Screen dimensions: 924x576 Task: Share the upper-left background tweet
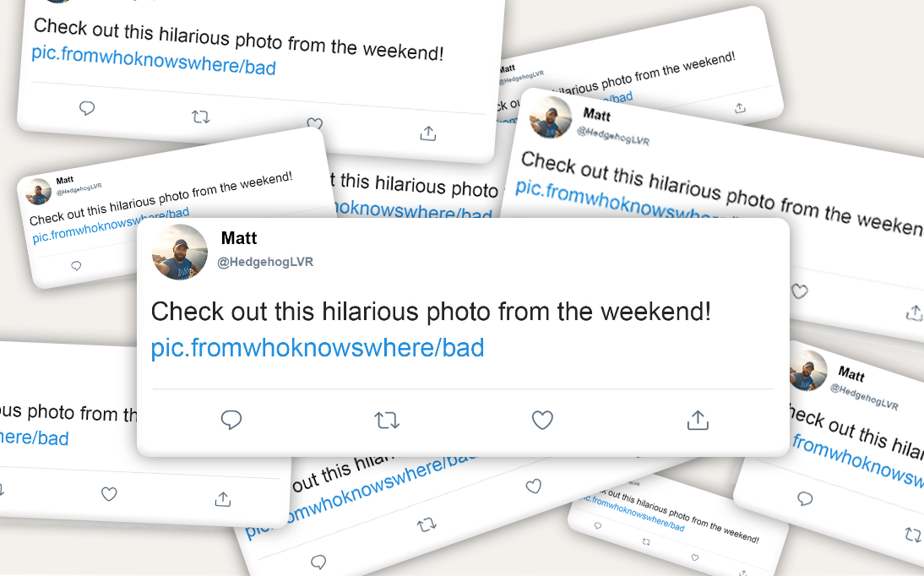click(428, 133)
